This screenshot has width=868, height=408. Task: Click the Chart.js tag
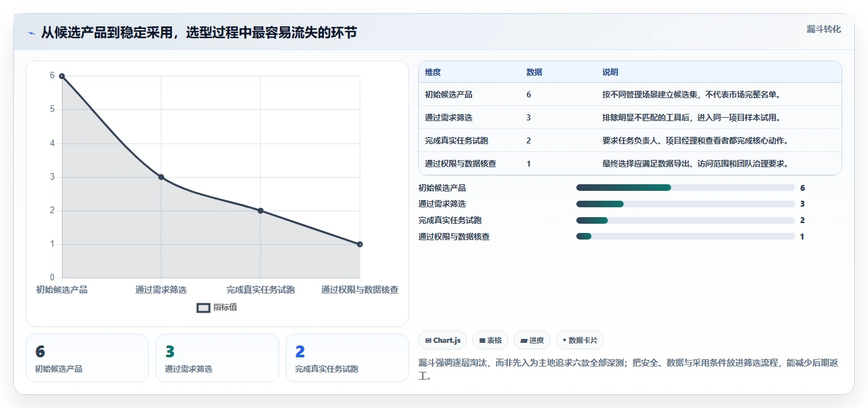click(443, 340)
